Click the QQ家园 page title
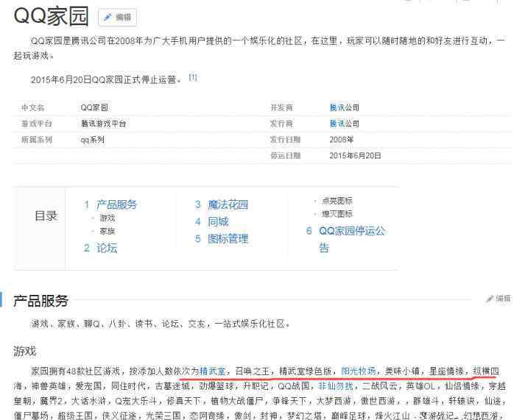514x420 pixels. 51,16
